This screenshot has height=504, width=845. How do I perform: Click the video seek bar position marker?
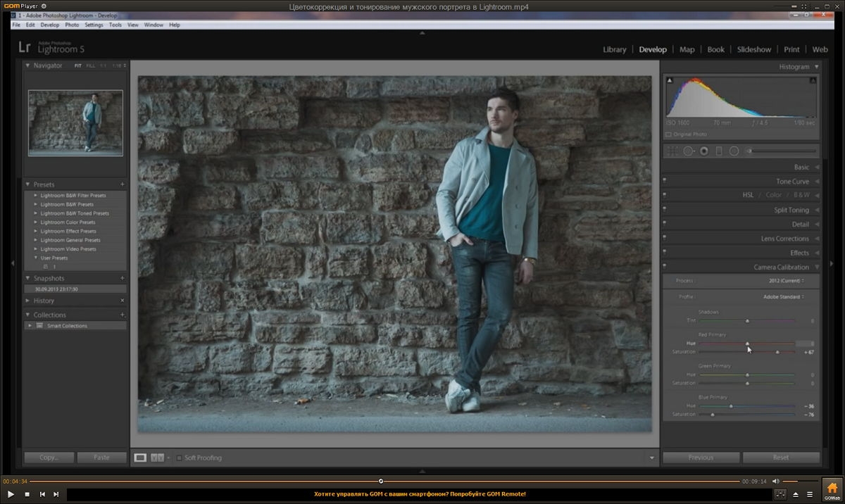(x=381, y=481)
